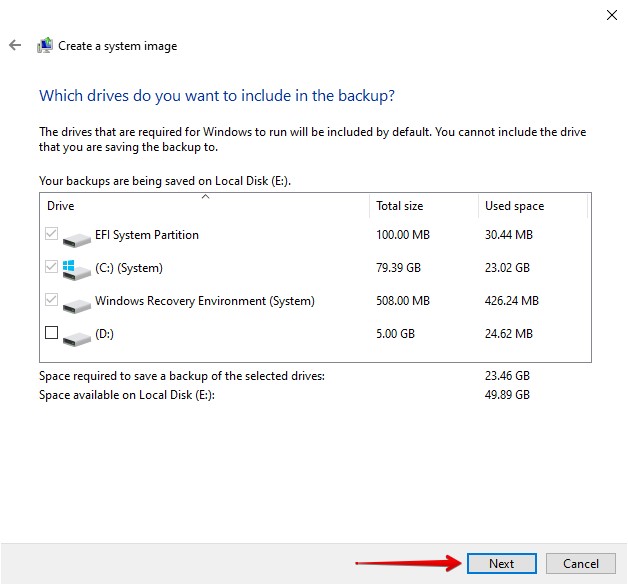Sort by the Drive column header

204,206
